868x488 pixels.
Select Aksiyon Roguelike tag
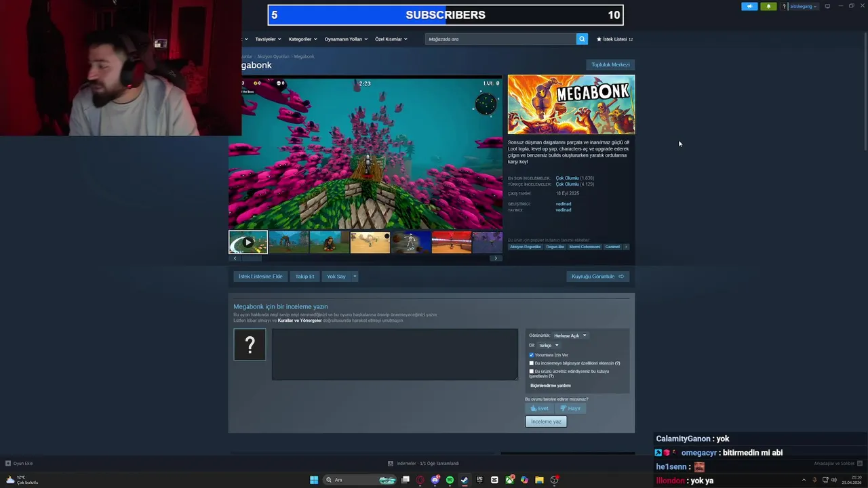[x=526, y=247]
